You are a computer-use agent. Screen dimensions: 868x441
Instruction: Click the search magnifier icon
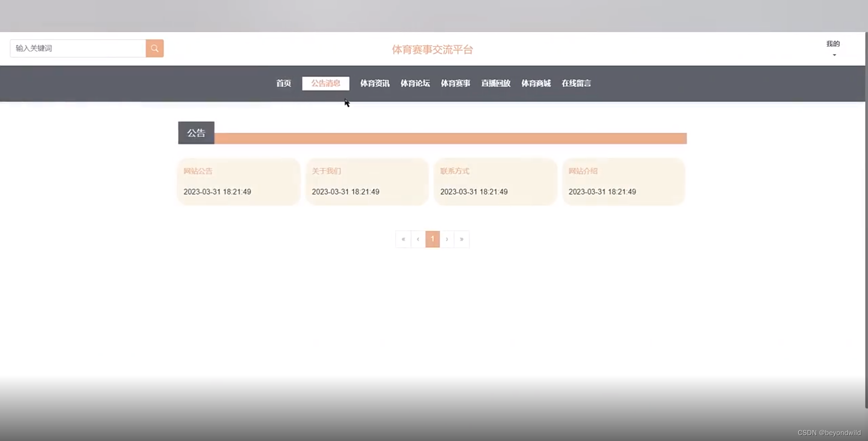coord(155,48)
